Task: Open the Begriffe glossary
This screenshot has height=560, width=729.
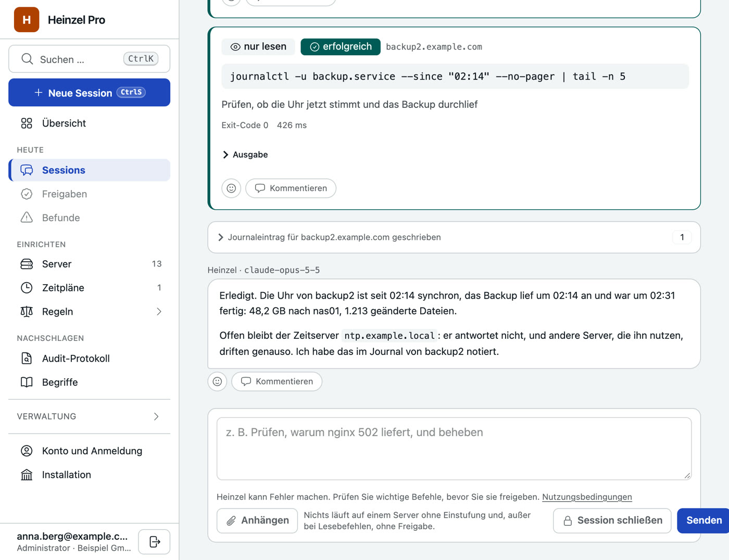Action: click(x=90, y=382)
